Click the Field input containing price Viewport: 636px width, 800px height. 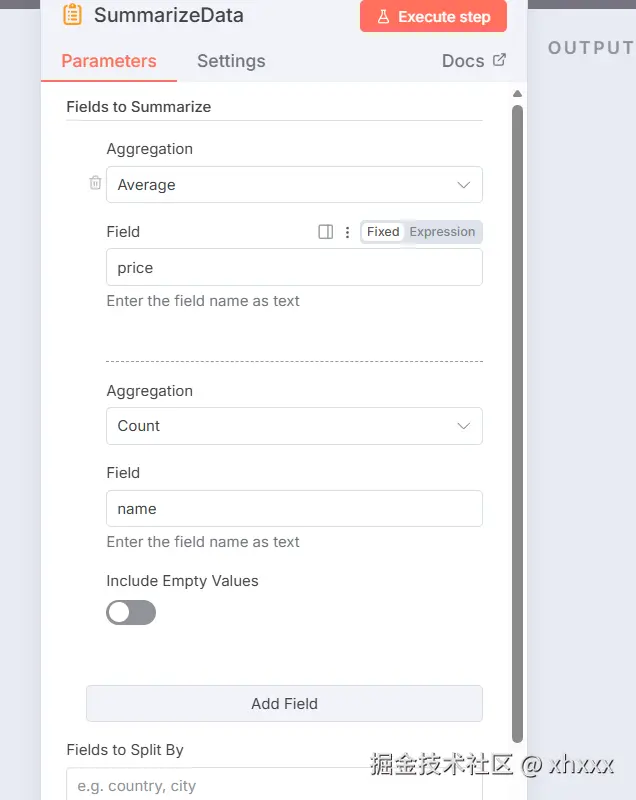pos(294,268)
